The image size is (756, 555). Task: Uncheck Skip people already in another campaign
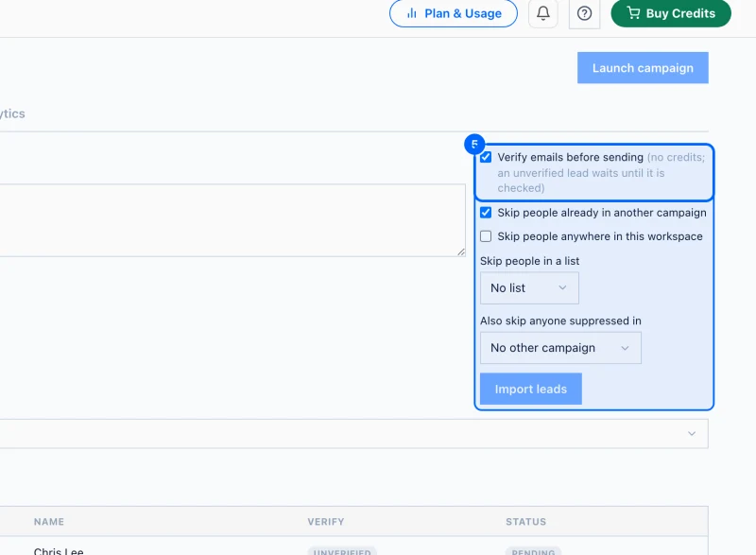pos(486,213)
